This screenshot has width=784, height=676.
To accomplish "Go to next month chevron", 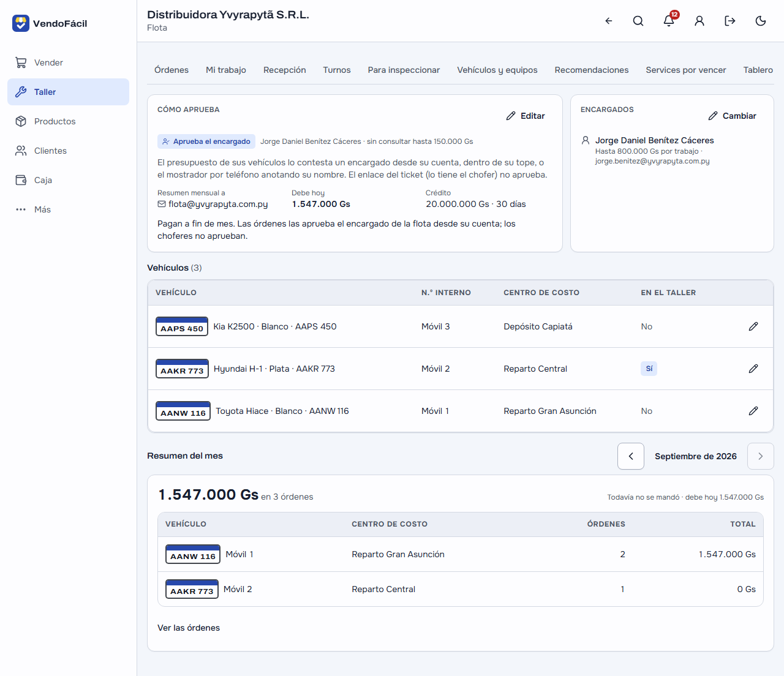I will (761, 456).
